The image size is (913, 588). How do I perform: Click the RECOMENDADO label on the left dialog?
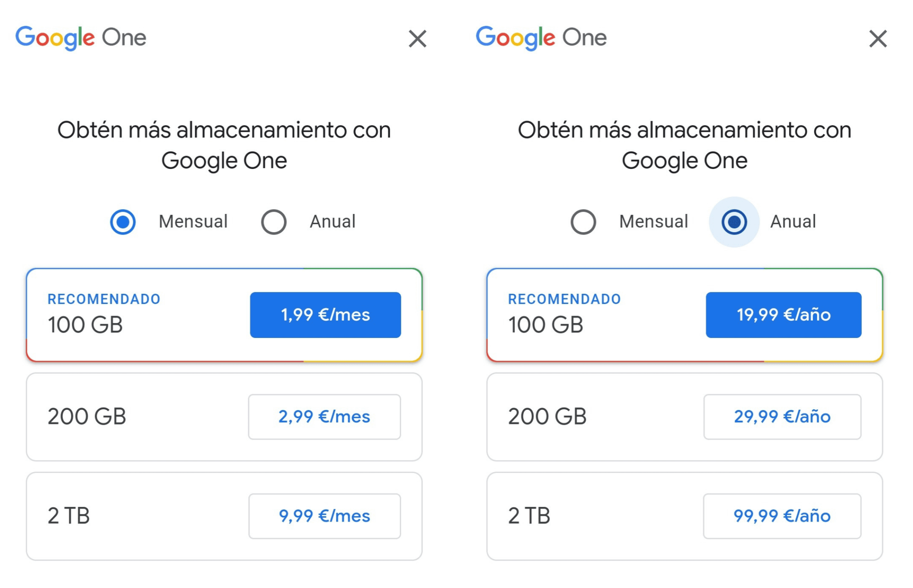103,299
